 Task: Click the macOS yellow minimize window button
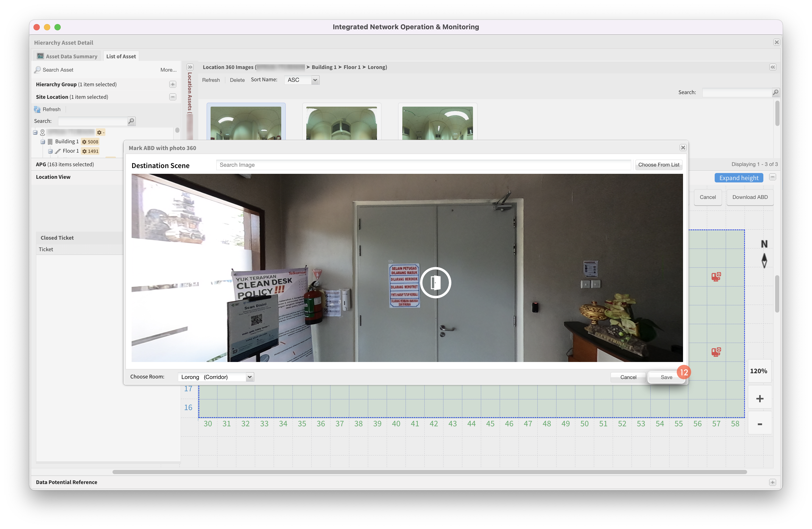pos(47,27)
